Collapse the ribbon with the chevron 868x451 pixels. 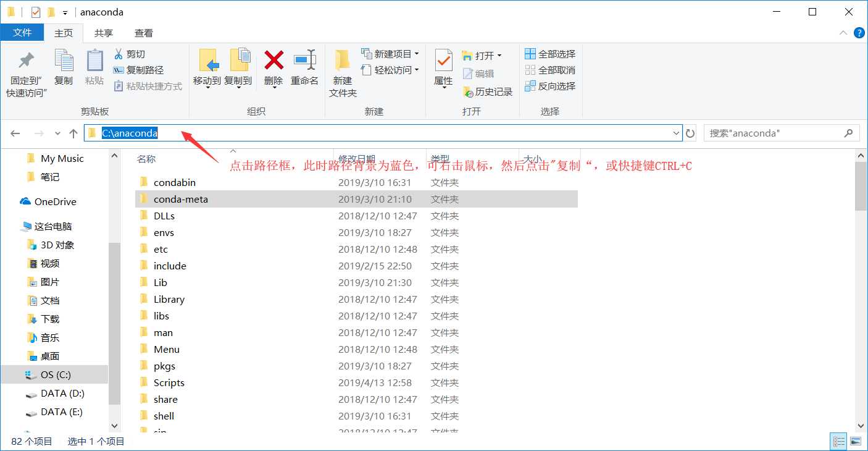tap(843, 33)
